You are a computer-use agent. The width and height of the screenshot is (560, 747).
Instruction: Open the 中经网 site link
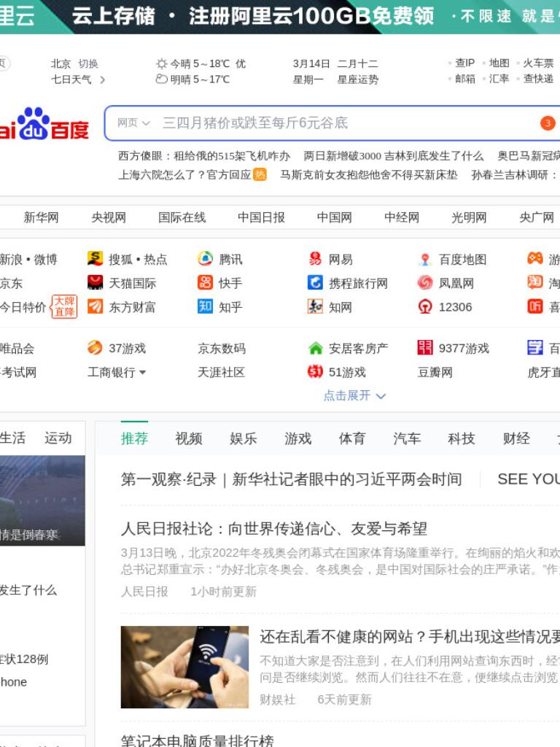402,217
